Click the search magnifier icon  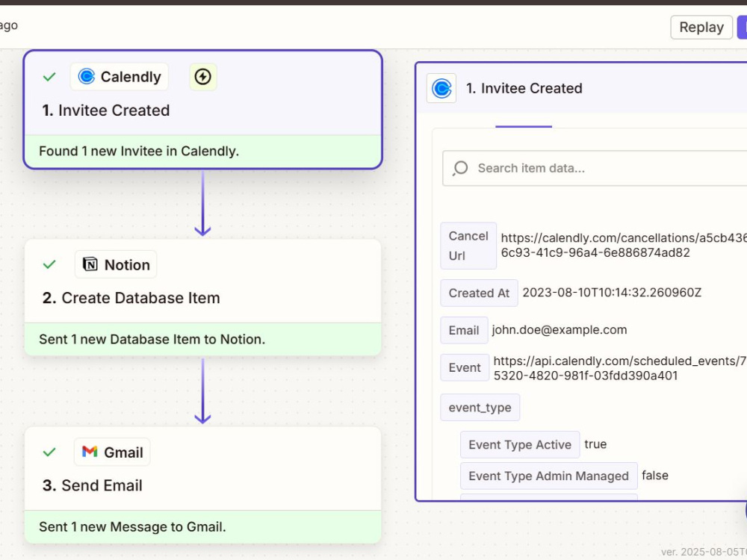pyautogui.click(x=460, y=168)
